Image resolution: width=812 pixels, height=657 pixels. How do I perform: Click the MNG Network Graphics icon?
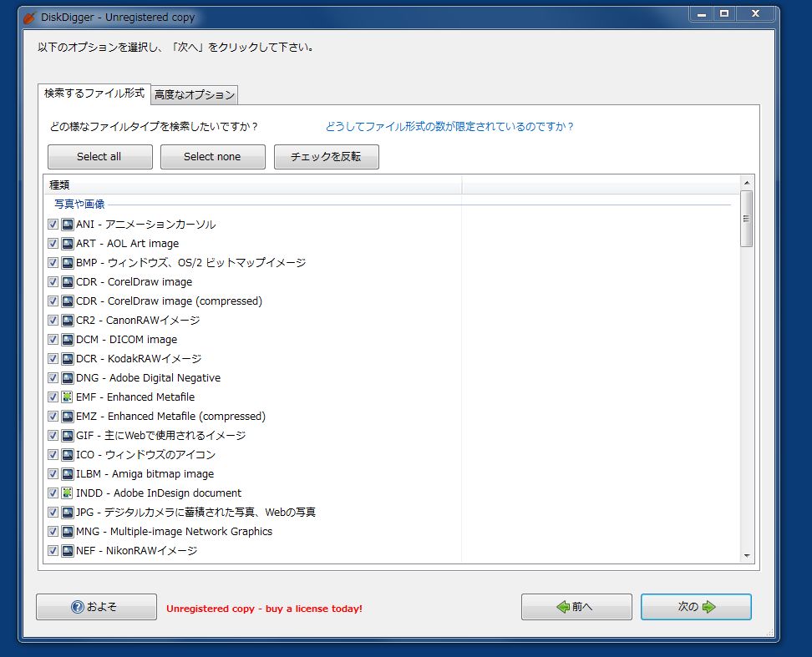tap(68, 531)
